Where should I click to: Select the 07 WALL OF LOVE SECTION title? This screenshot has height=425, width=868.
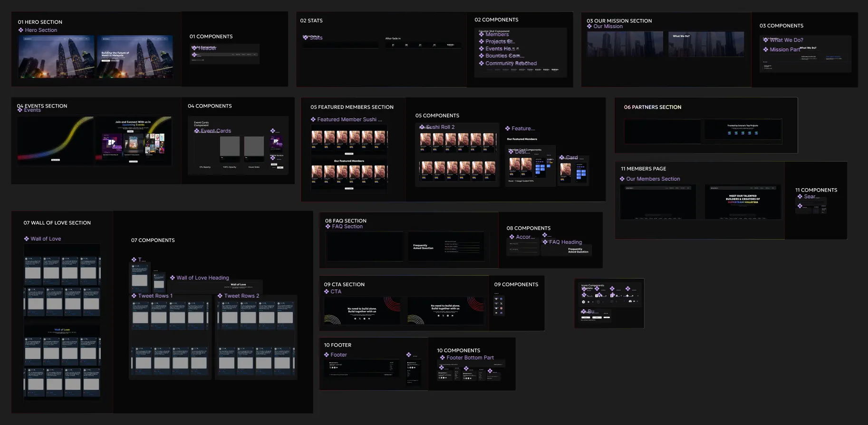[57, 222]
